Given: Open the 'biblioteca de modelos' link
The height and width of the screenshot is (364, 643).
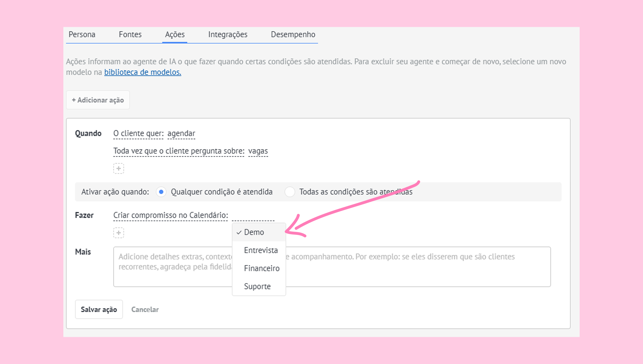Looking at the screenshot, I should pos(143,72).
